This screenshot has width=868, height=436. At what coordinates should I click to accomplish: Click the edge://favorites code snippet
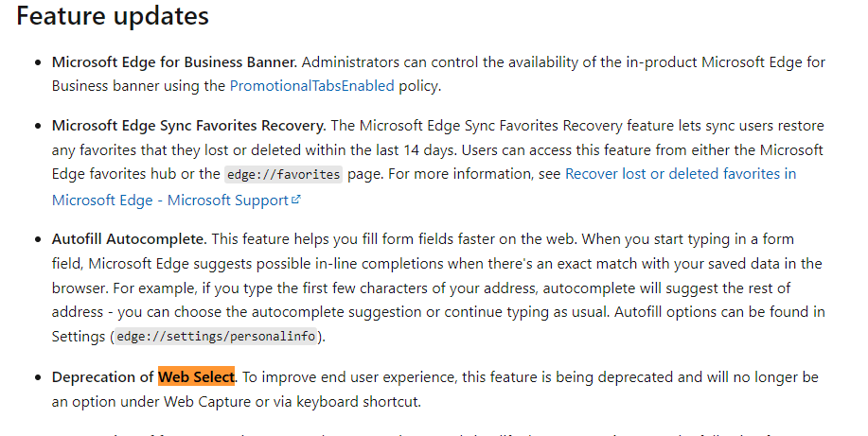tap(283, 175)
